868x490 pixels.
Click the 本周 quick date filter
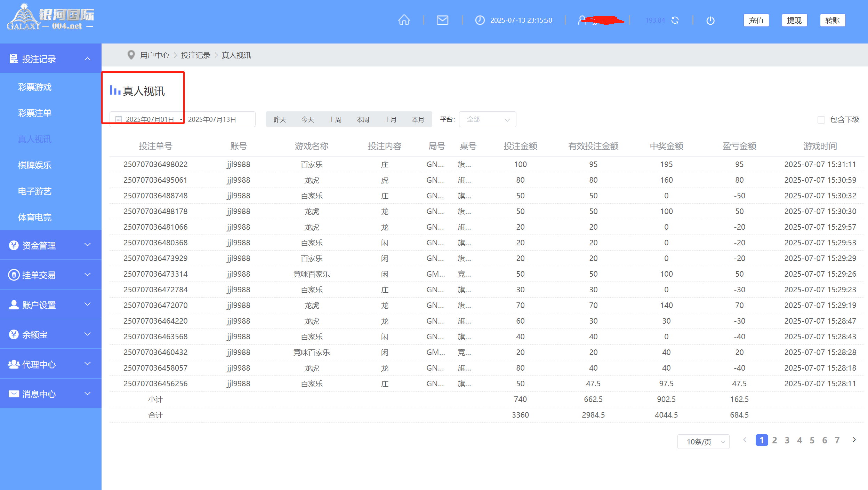[363, 119]
